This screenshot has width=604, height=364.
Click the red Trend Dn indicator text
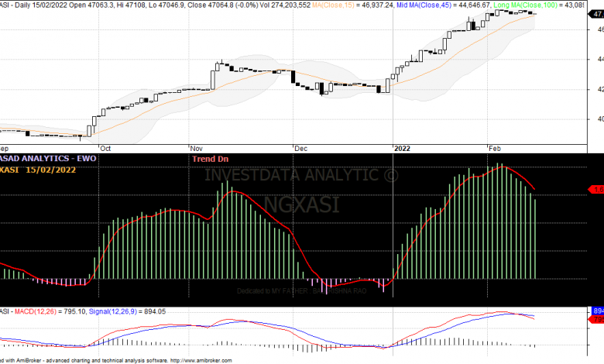211,159
